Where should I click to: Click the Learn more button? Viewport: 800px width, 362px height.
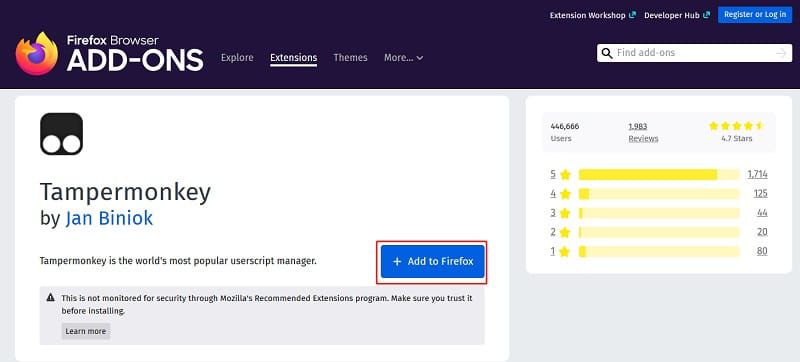[86, 331]
